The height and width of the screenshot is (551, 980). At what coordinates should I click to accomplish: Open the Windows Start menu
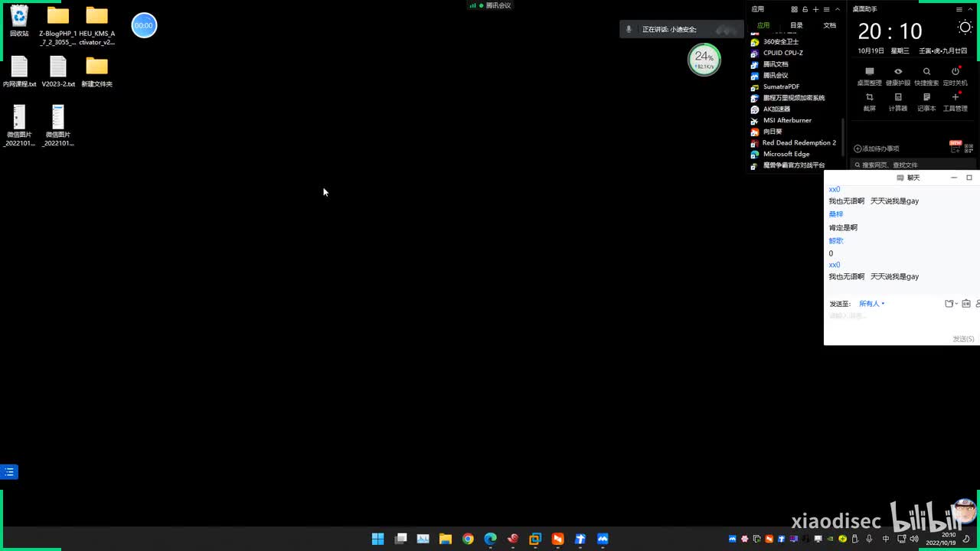click(377, 539)
